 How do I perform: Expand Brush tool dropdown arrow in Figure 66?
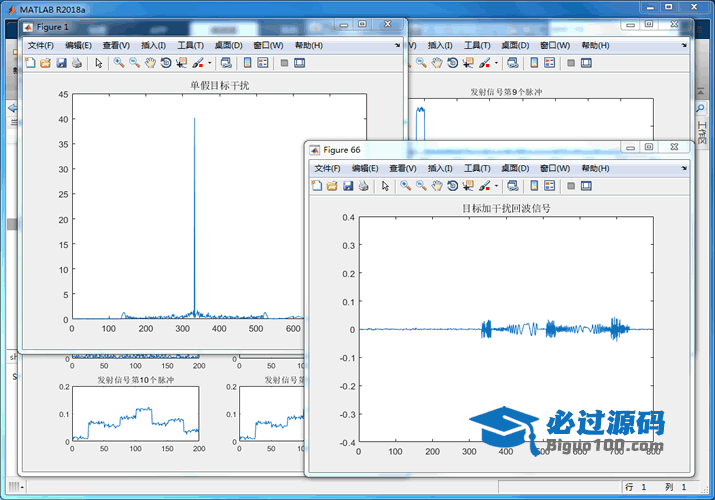pos(496,186)
